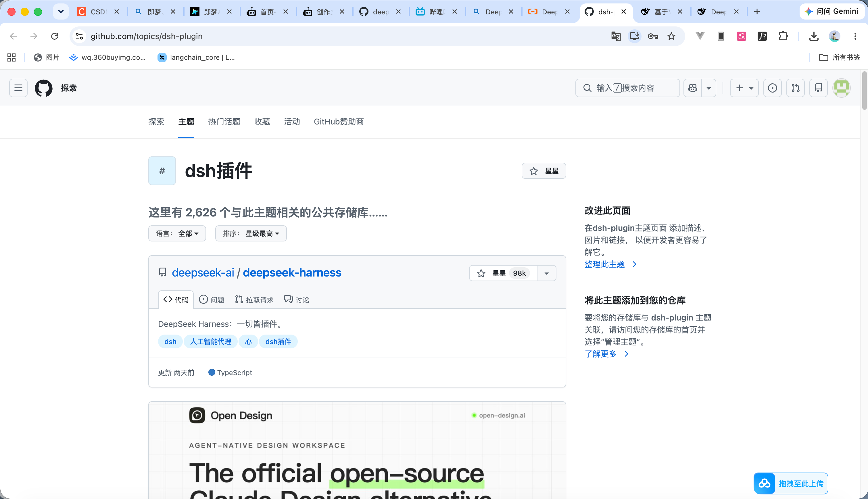Image resolution: width=868 pixels, height=499 pixels.
Task: Expand the tab search dropdown arrow
Action: [61, 12]
